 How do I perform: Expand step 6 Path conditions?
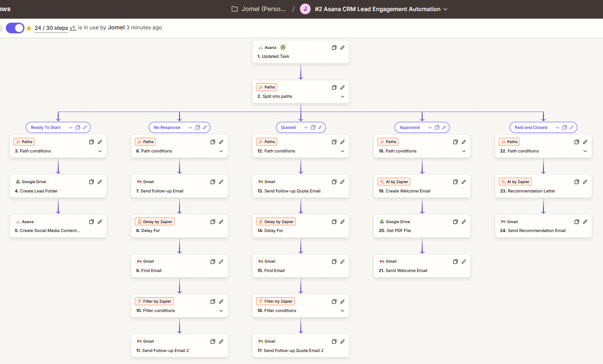click(x=221, y=151)
